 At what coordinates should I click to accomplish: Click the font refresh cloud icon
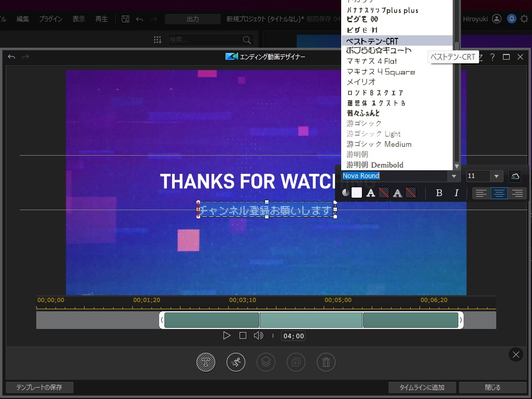515,176
